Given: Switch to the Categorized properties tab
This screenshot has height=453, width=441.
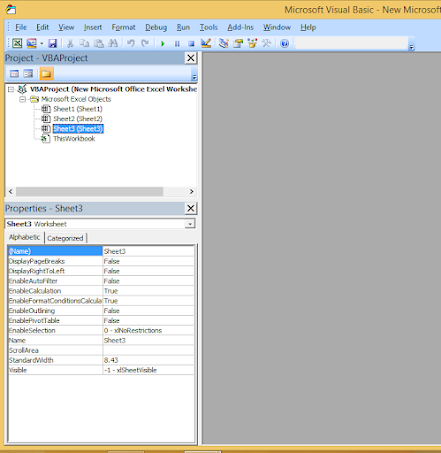Looking at the screenshot, I should (65, 238).
